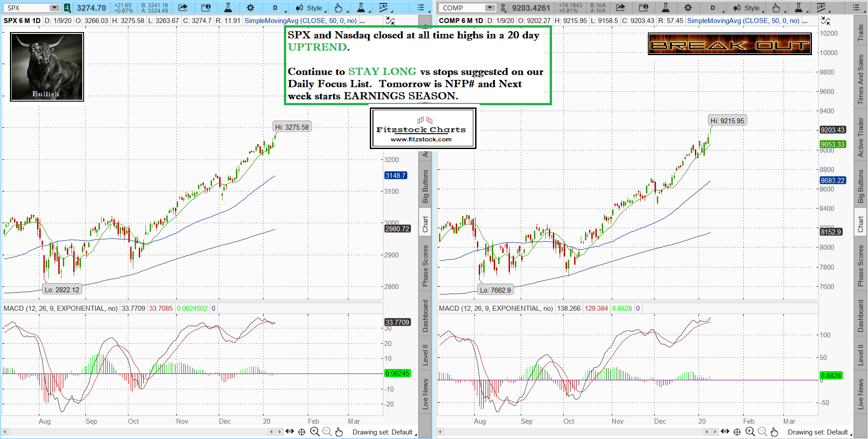Click the SPX horizontal scrollbar right arrow

[x=278, y=432]
